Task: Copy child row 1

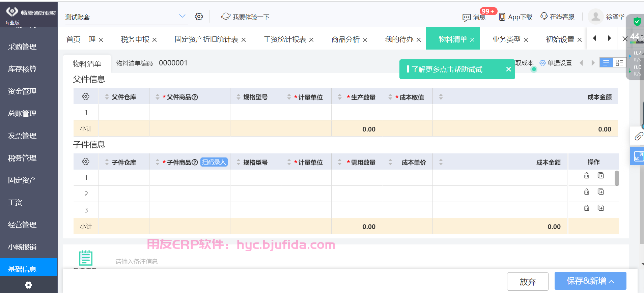Action: pos(601,176)
